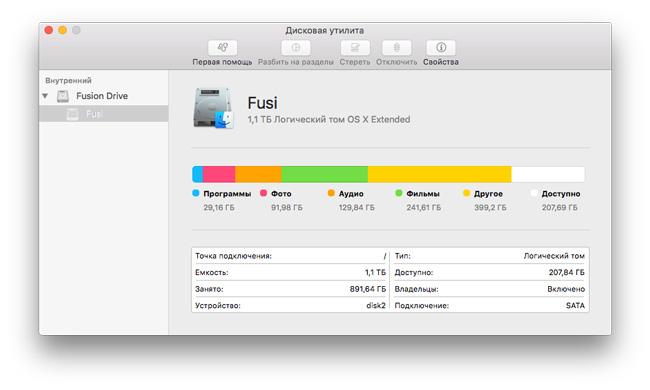Click the Емкость row label
The height and width of the screenshot is (390, 650).
[211, 273]
